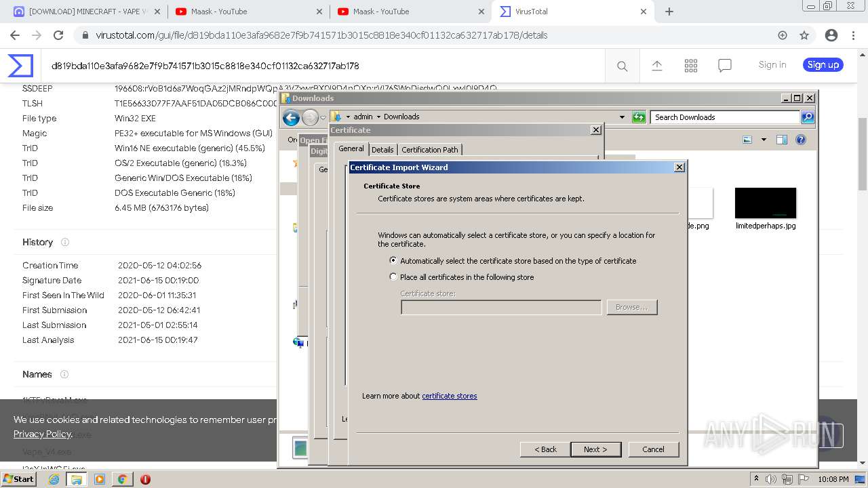Click the Names info icon
The image size is (868, 488).
(64, 374)
